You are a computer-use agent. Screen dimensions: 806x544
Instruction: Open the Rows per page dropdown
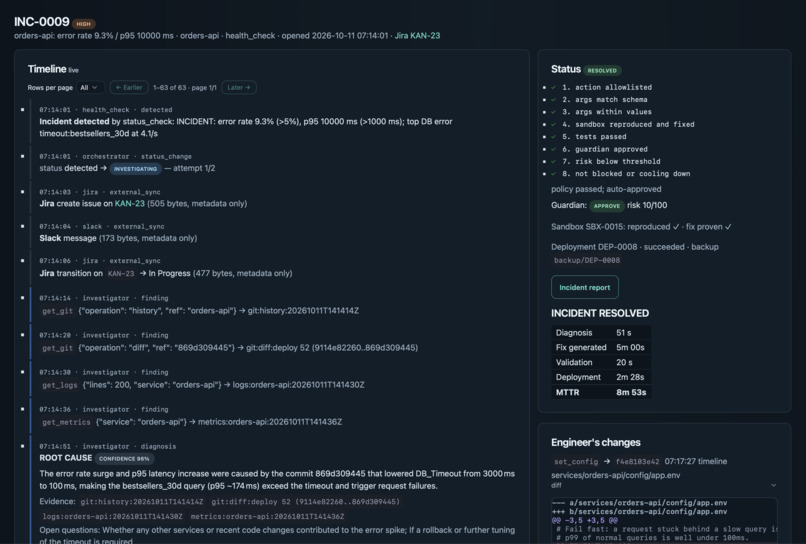89,87
